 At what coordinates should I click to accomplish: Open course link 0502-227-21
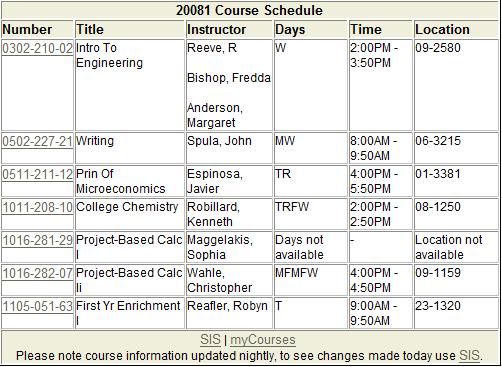point(37,141)
